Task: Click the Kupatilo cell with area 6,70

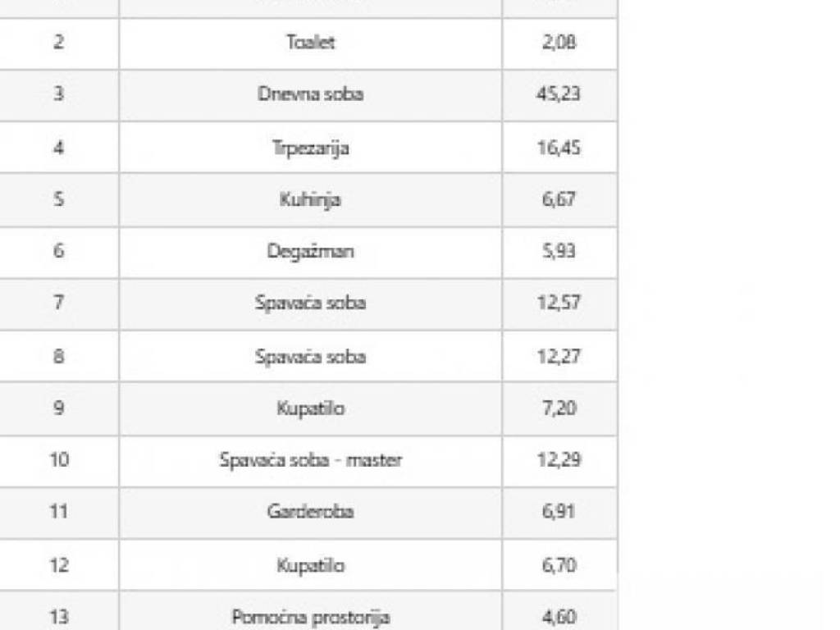Action: tap(310, 565)
